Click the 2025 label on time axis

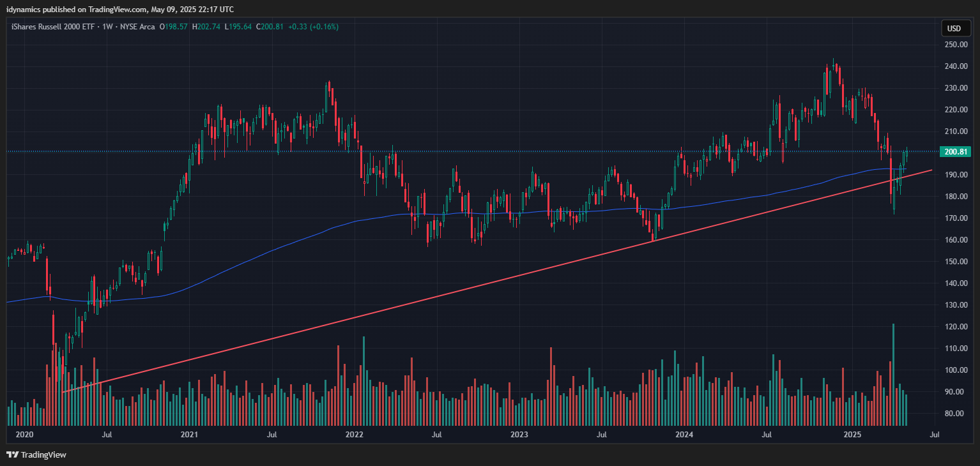click(853, 435)
